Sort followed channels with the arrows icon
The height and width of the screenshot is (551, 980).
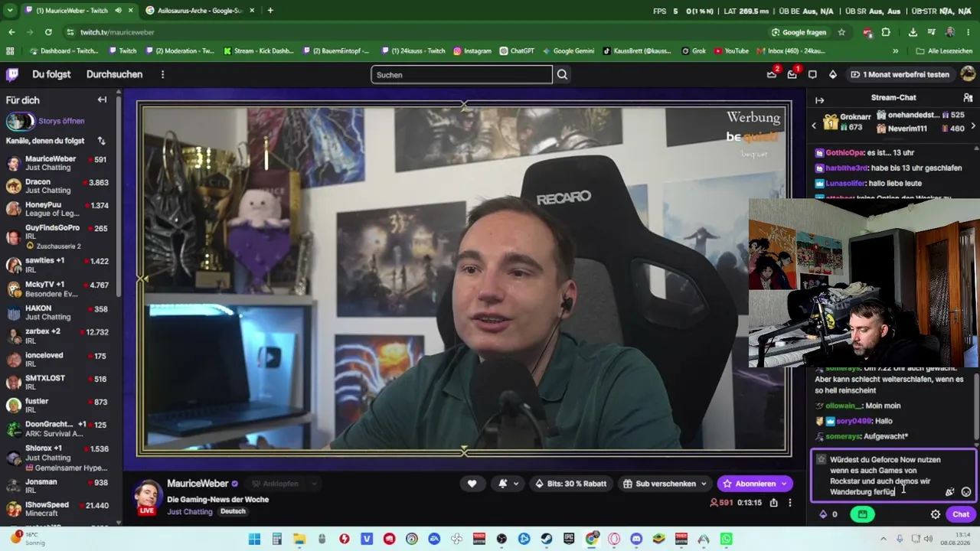(x=101, y=141)
